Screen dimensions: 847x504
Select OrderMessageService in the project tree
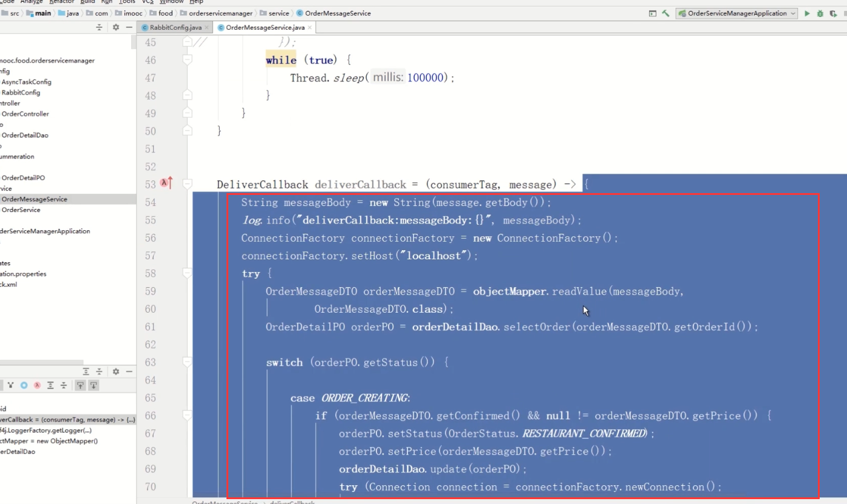click(x=68, y=199)
